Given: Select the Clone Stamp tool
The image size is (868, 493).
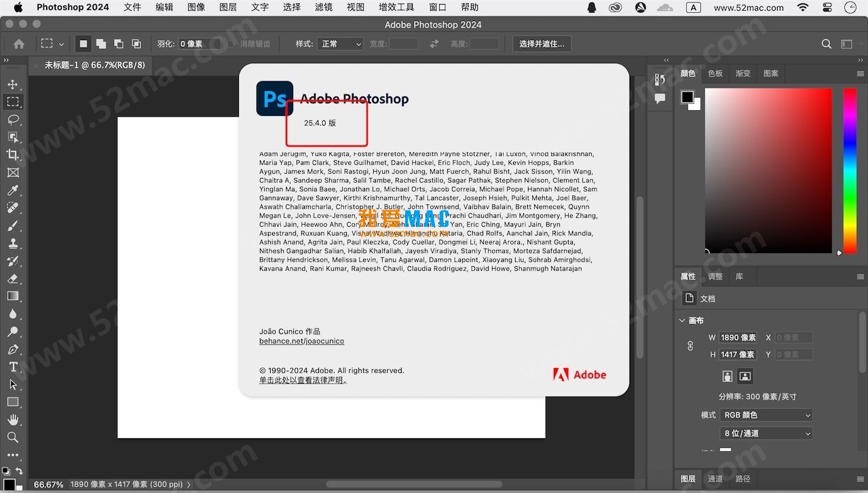Looking at the screenshot, I should tap(14, 243).
